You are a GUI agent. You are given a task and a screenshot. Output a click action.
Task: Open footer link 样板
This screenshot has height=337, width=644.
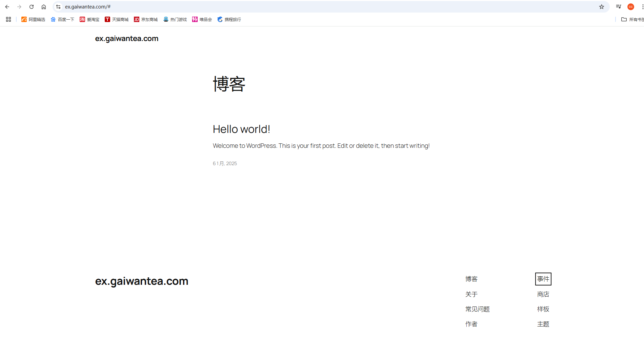click(x=543, y=309)
